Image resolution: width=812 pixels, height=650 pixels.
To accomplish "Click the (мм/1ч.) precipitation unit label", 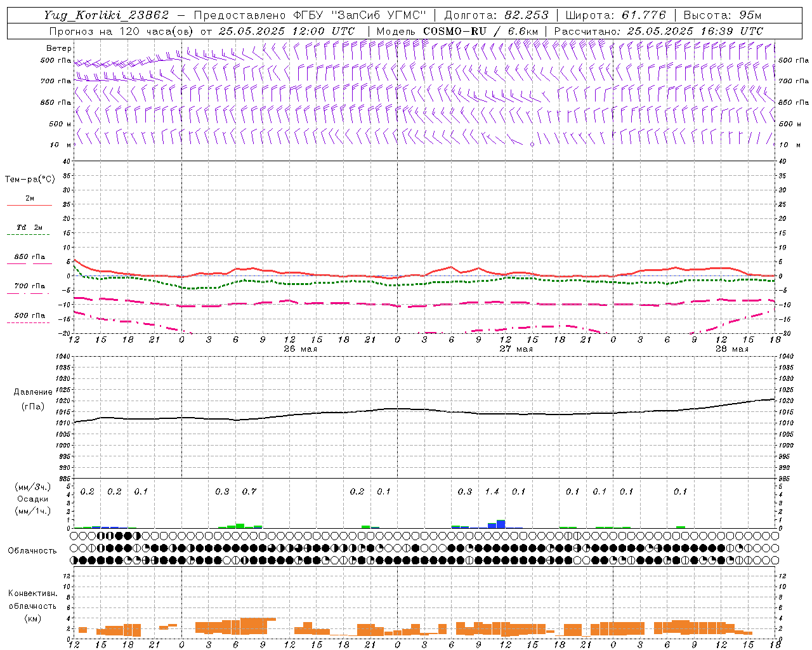I will point(33,511).
